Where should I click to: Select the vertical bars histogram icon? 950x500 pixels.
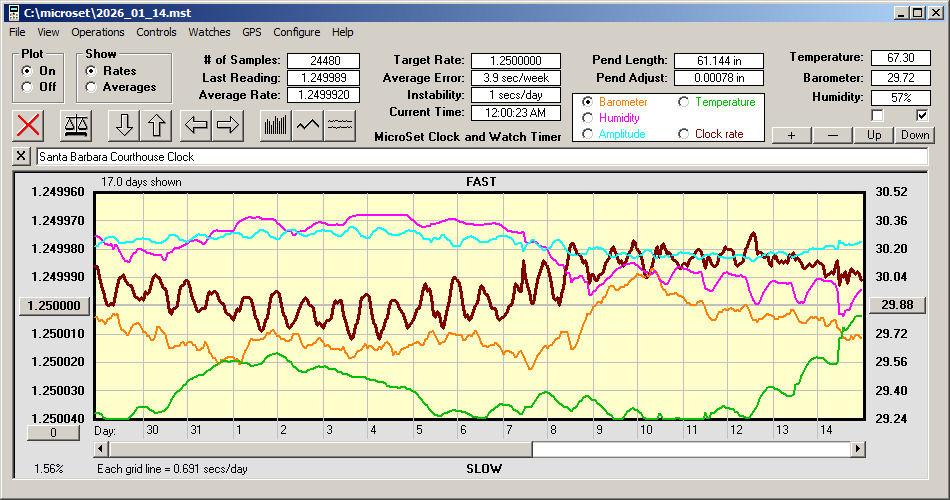pos(275,125)
